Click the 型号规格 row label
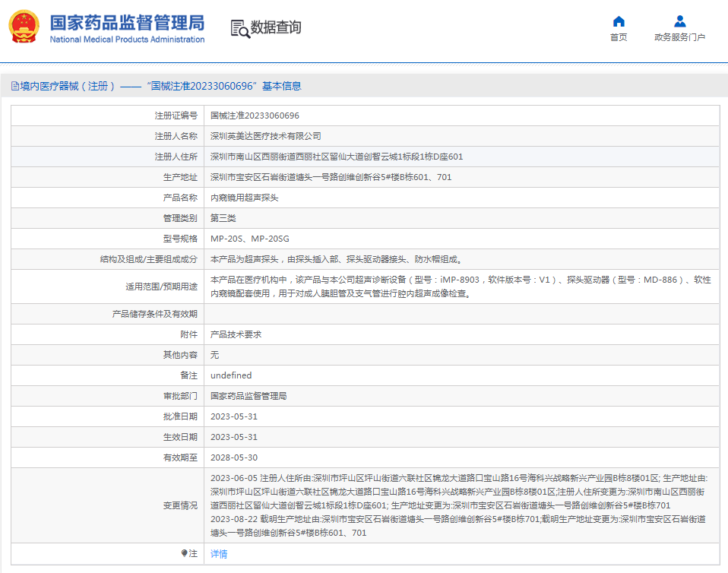Image resolution: width=728 pixels, height=573 pixels. (x=180, y=239)
